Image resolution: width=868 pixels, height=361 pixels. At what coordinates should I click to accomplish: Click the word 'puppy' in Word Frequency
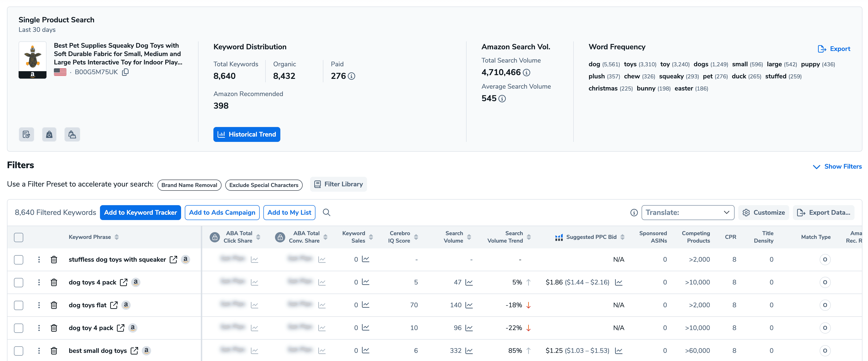click(810, 64)
